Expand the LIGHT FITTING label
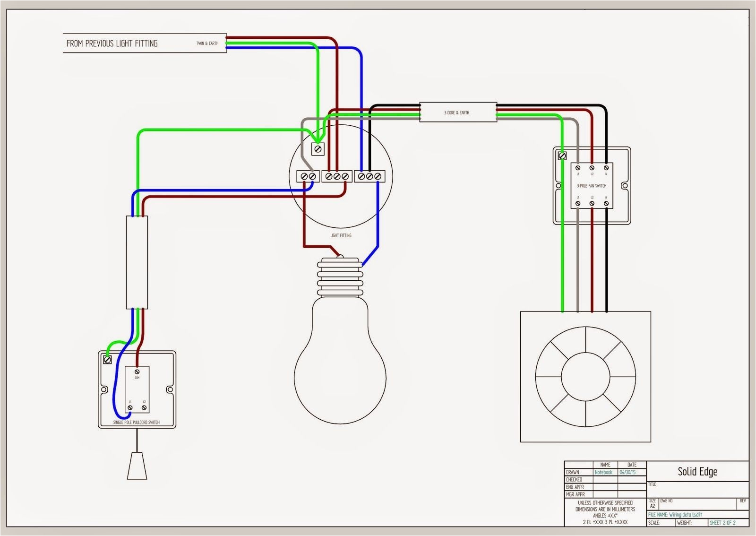This screenshot has width=756, height=536. click(x=341, y=234)
